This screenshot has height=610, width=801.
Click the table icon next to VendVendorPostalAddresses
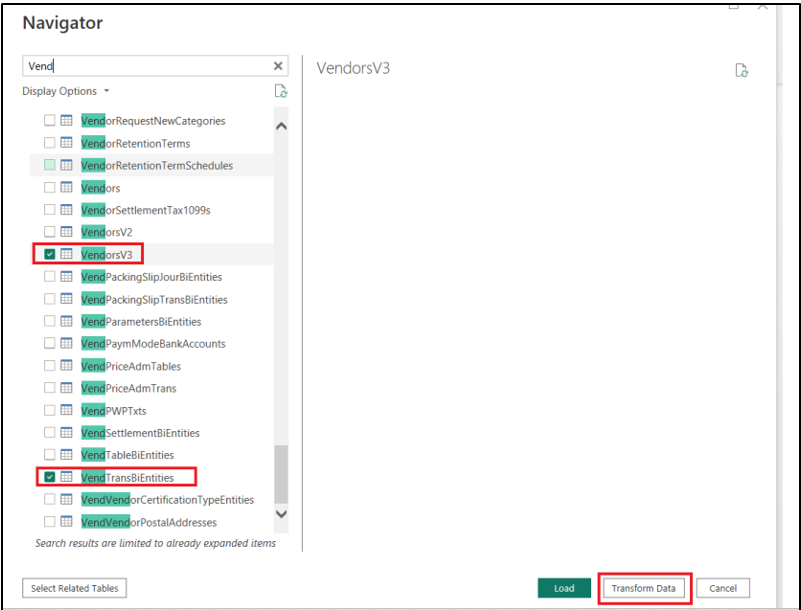67,522
